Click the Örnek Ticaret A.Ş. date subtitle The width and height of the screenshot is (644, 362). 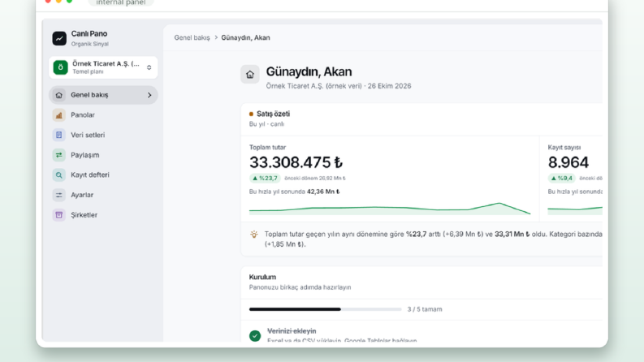[x=339, y=86]
